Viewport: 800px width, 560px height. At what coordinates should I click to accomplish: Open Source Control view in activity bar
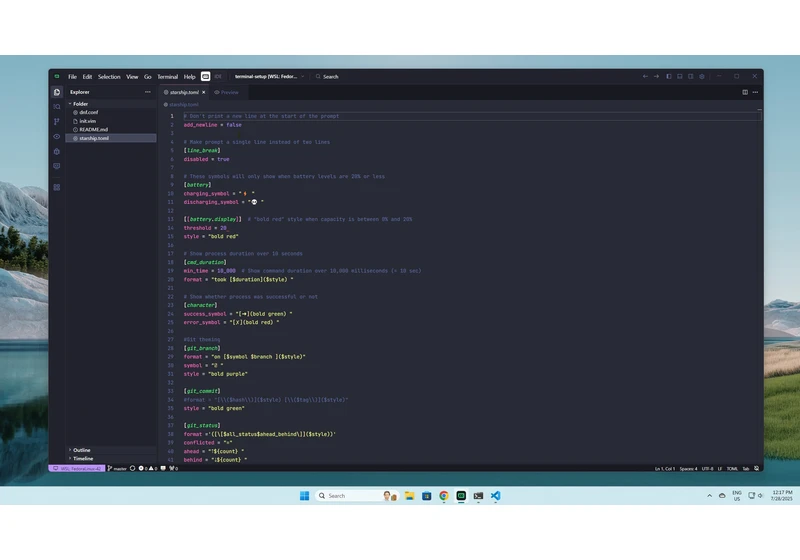point(57,121)
